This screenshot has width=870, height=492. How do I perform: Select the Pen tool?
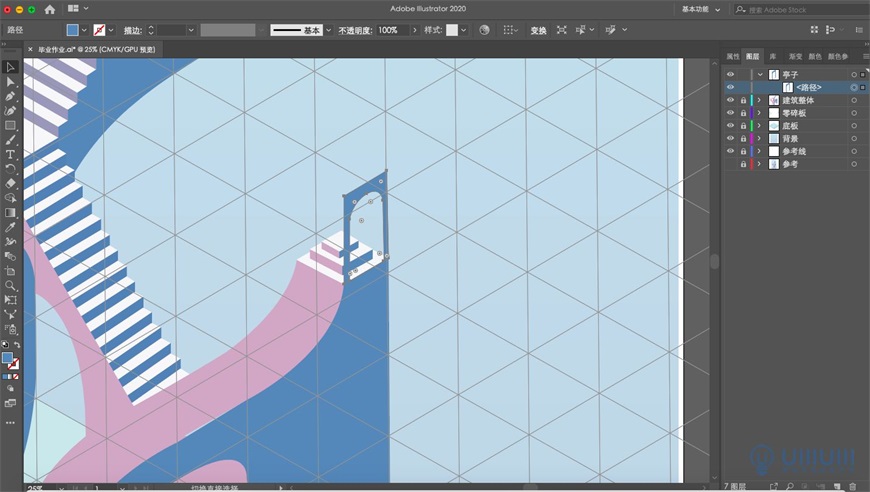(10, 96)
